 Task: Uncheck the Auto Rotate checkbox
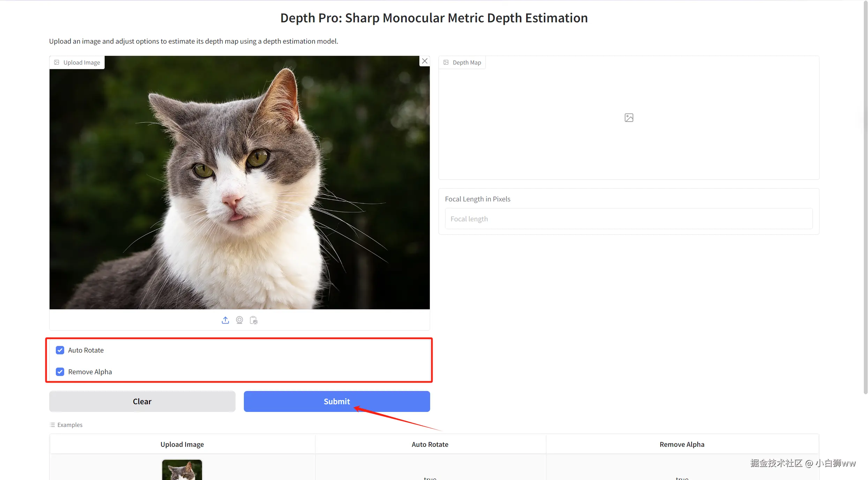[x=60, y=350]
